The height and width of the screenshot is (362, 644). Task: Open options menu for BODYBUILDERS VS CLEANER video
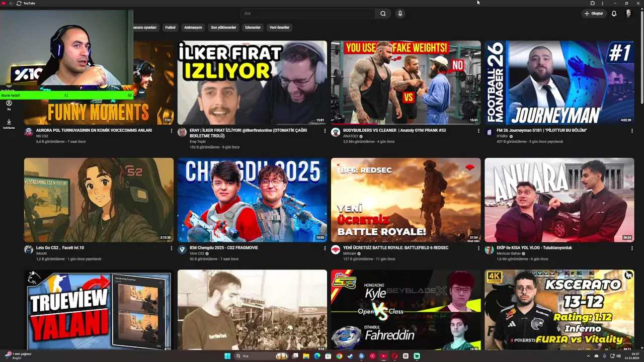pyautogui.click(x=478, y=131)
